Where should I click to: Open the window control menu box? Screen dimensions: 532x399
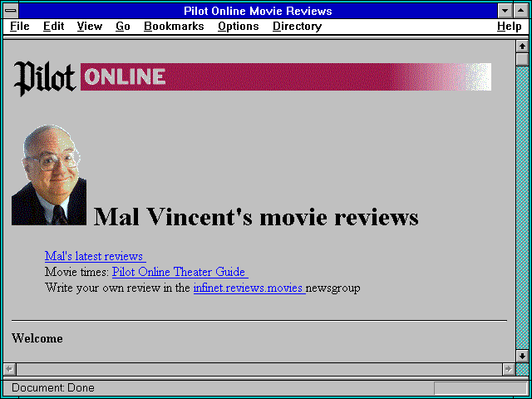point(11,11)
